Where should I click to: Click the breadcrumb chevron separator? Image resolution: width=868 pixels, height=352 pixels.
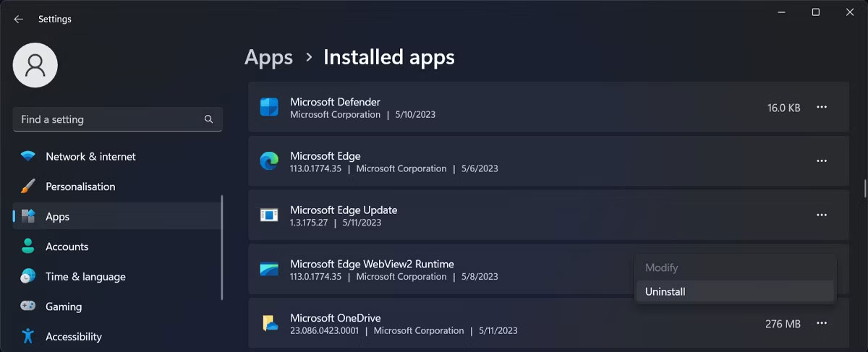(309, 57)
